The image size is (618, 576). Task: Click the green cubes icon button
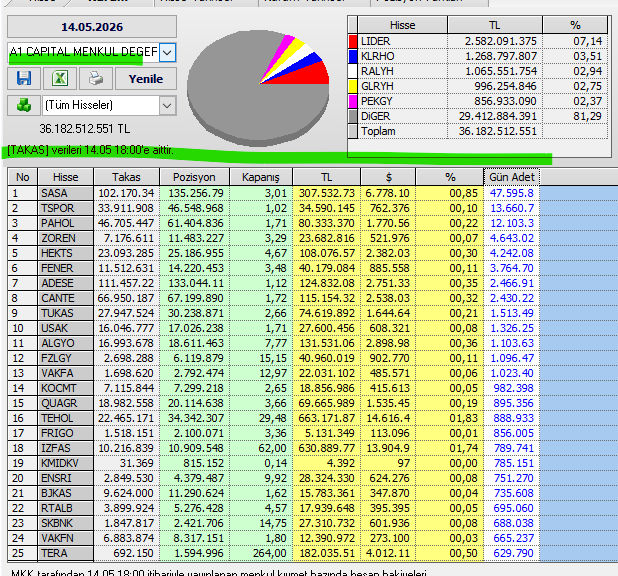click(24, 105)
